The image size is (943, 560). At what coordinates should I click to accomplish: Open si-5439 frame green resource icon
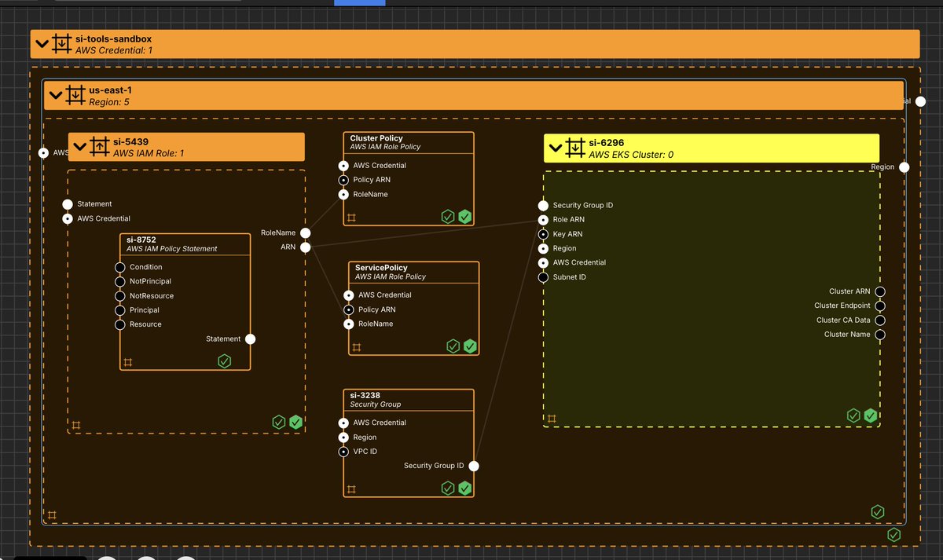(x=295, y=423)
